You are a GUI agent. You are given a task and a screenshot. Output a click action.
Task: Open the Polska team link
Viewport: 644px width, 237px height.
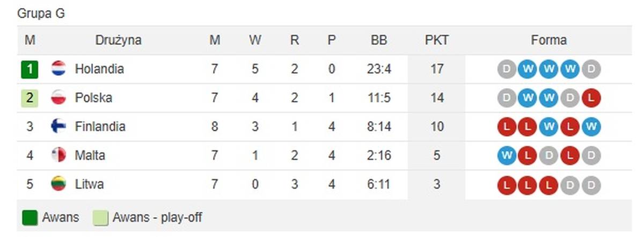pos(93,98)
